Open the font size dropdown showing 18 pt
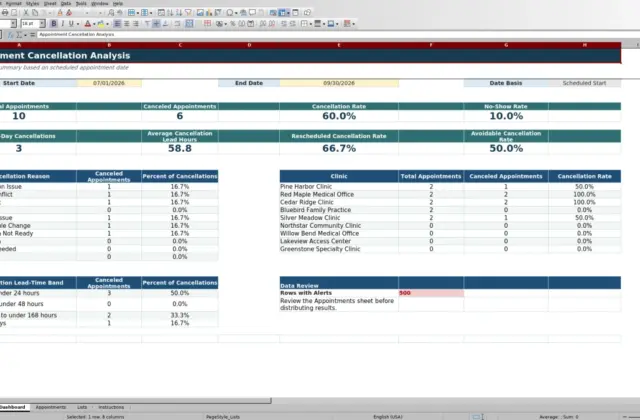Screen dimensions: 640x420 tap(42, 24)
